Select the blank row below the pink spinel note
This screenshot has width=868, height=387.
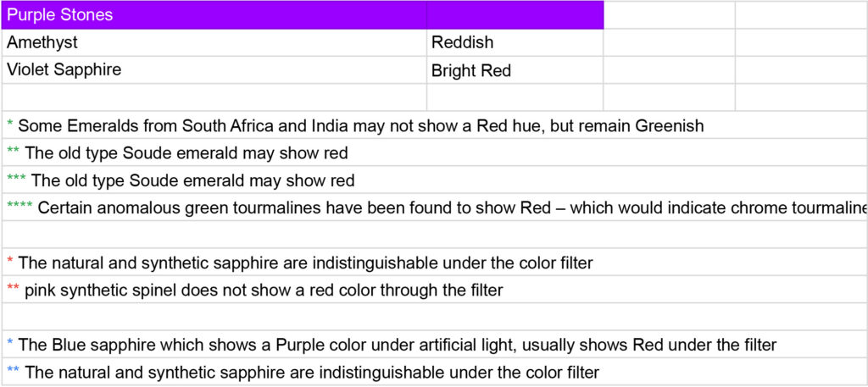434,317
